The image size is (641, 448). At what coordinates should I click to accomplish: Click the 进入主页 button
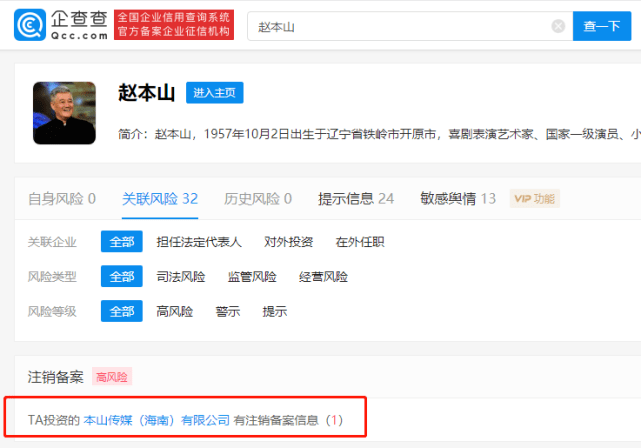pos(214,93)
